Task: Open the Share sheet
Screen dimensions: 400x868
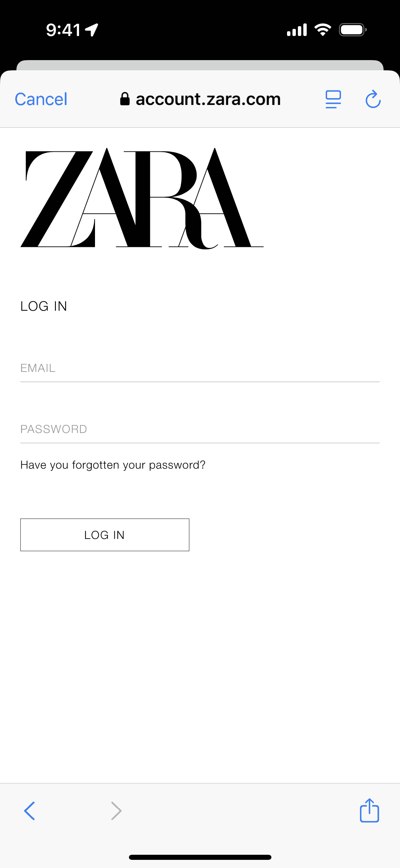Action: pyautogui.click(x=369, y=811)
